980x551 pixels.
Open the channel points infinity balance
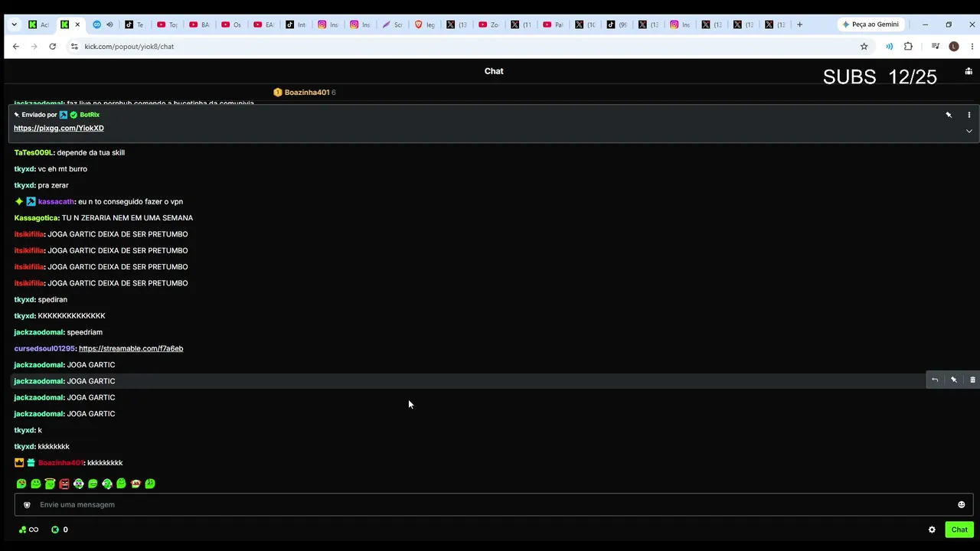tap(28, 530)
